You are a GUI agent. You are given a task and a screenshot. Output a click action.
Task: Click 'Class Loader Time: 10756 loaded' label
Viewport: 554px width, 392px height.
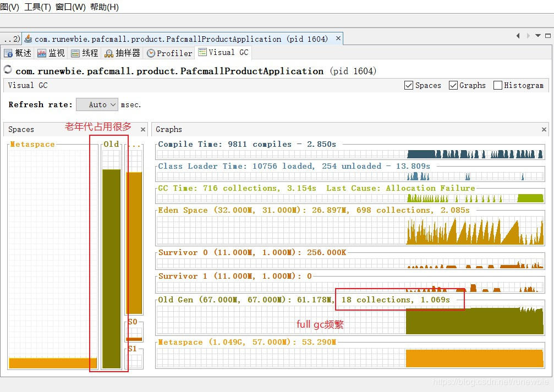tap(236, 166)
